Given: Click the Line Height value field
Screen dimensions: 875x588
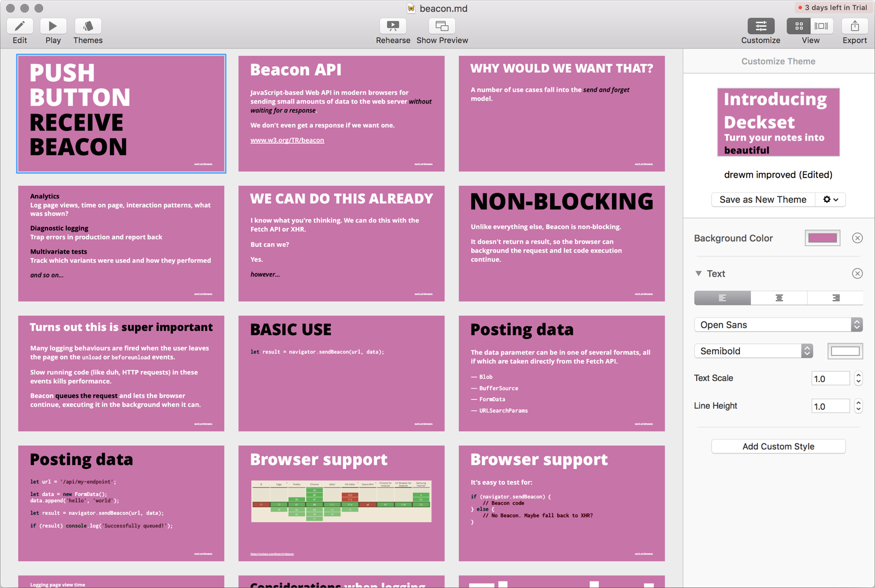Looking at the screenshot, I should click(831, 406).
